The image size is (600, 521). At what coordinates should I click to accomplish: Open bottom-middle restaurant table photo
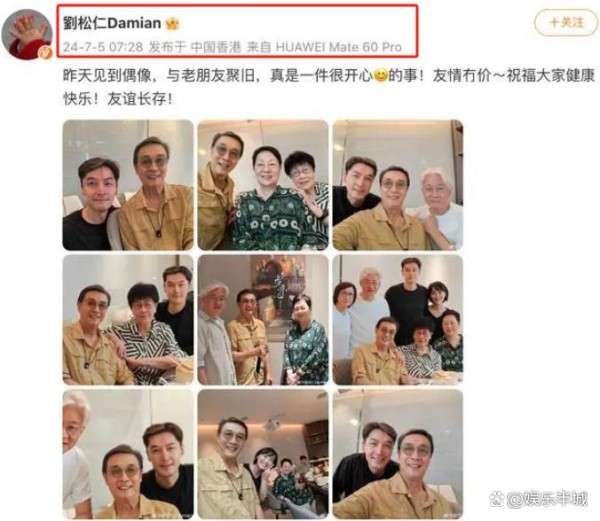(x=263, y=454)
